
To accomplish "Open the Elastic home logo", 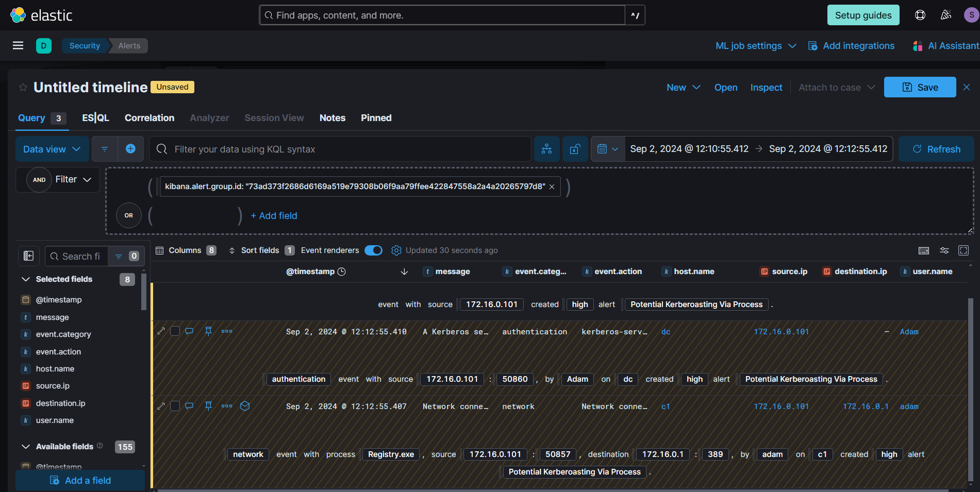I will click(x=41, y=15).
